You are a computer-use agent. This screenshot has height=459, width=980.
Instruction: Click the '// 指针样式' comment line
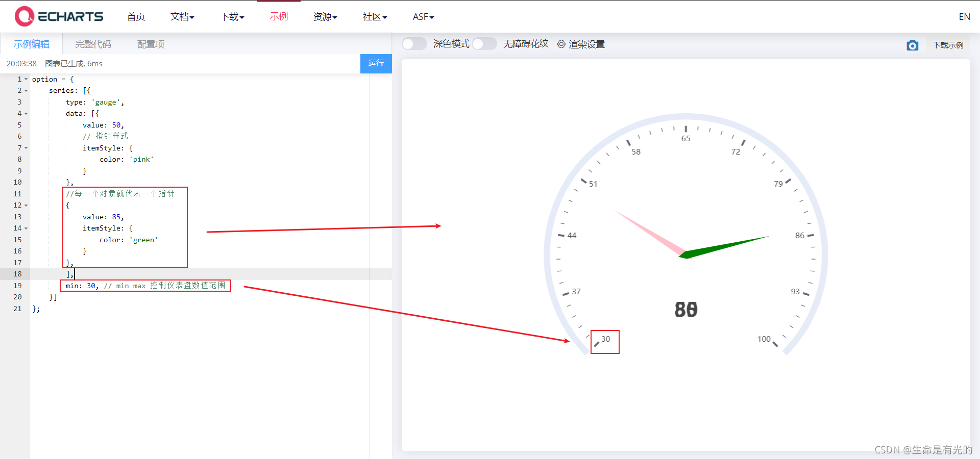tap(105, 137)
